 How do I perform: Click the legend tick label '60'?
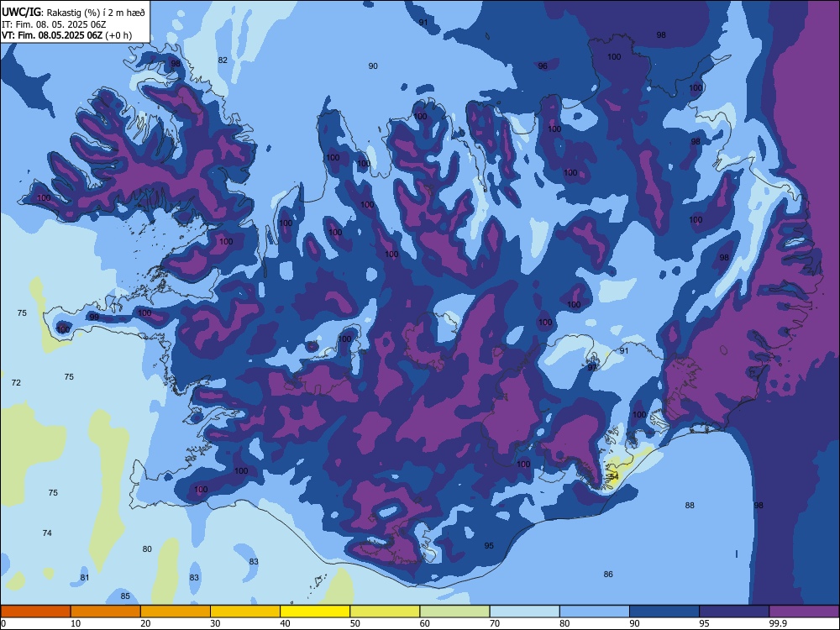click(x=425, y=623)
